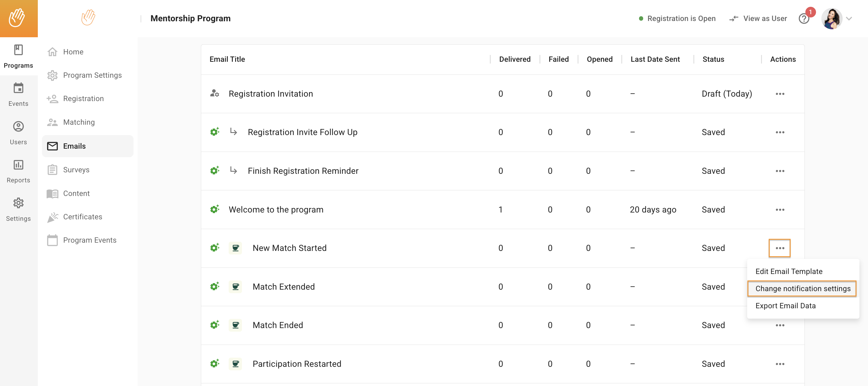Open the Registration Invitation email

click(x=271, y=94)
